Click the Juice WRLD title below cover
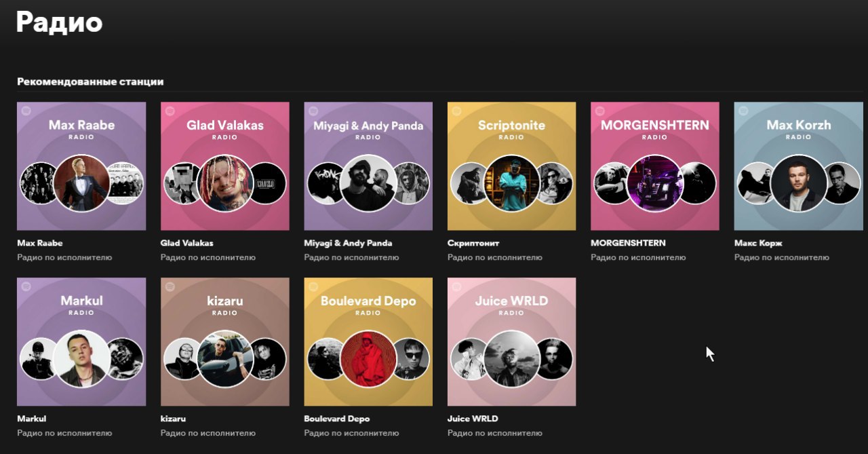The width and height of the screenshot is (868, 454). pos(473,419)
